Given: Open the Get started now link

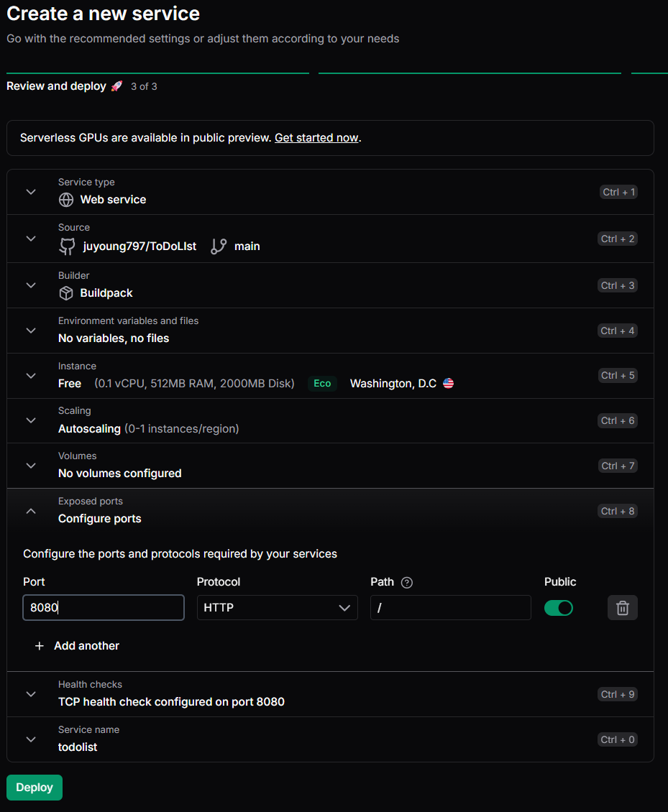Looking at the screenshot, I should point(316,138).
